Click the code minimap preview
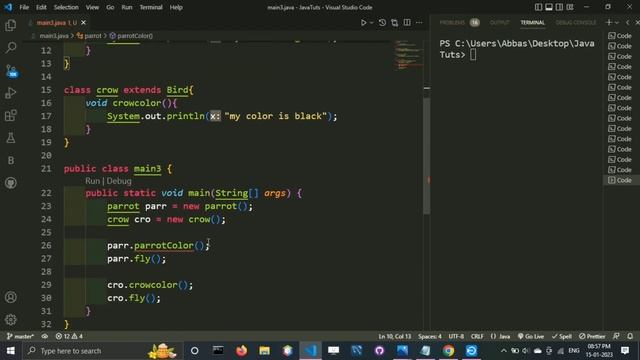The width and height of the screenshot is (640, 360). coord(408,55)
